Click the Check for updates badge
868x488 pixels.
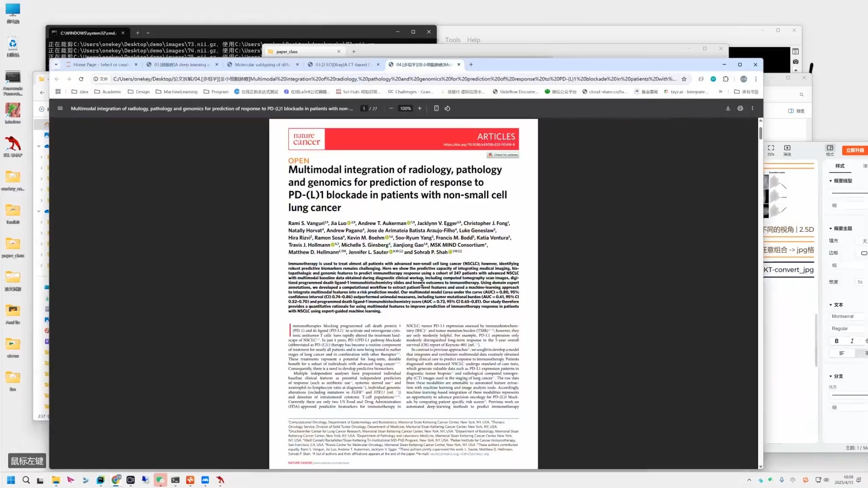click(503, 155)
